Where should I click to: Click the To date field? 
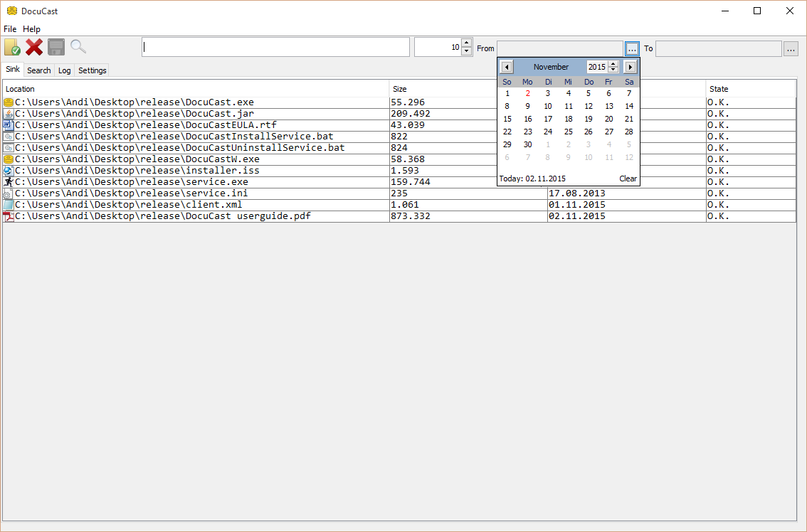(x=719, y=48)
